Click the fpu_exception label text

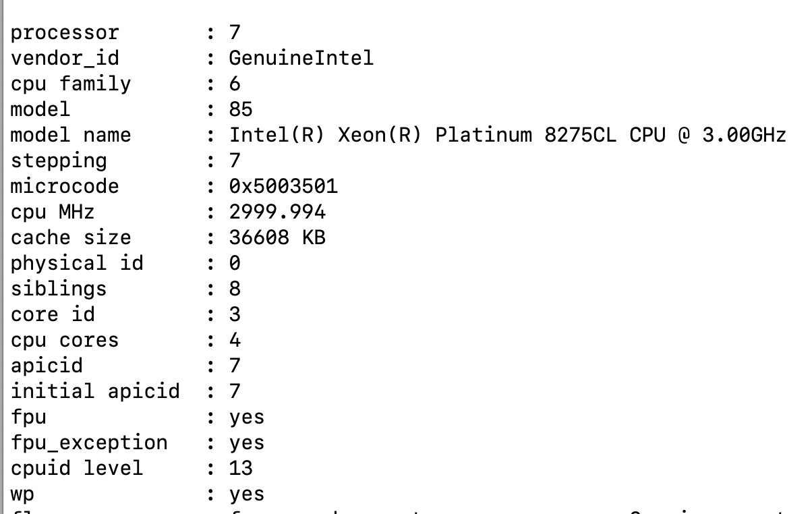point(89,442)
